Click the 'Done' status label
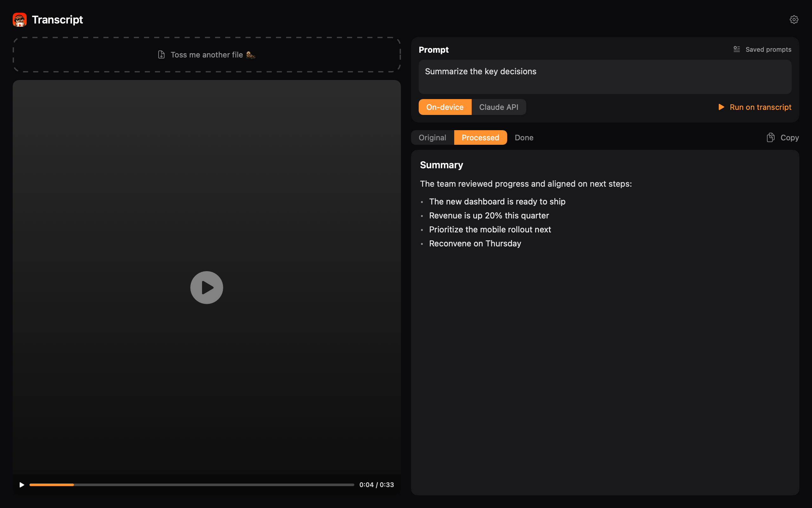 524,137
